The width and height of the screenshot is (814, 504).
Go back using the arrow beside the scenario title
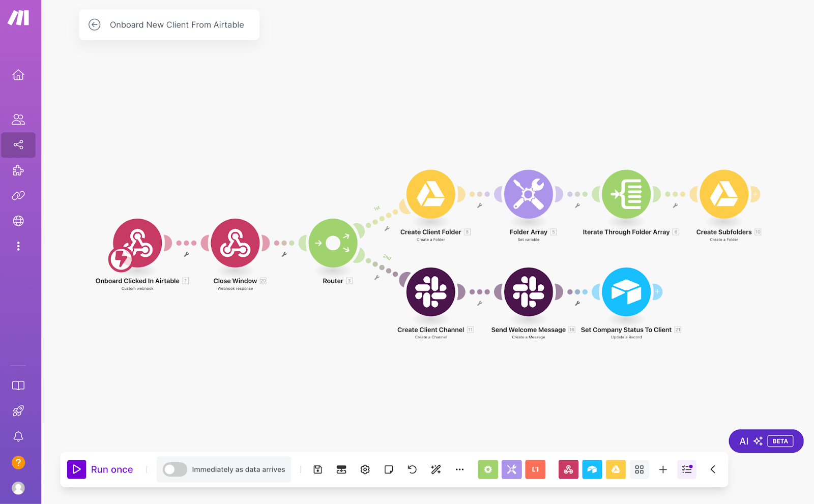pyautogui.click(x=95, y=25)
